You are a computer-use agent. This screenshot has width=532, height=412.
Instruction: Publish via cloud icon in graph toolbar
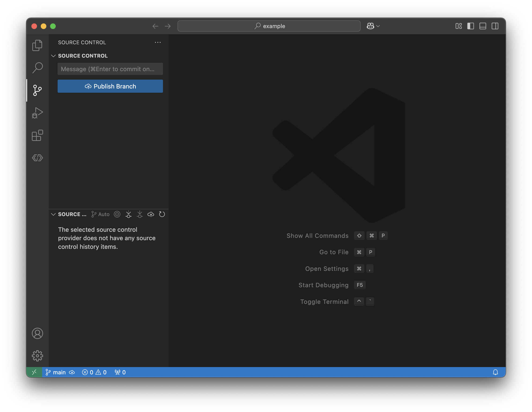pos(151,214)
